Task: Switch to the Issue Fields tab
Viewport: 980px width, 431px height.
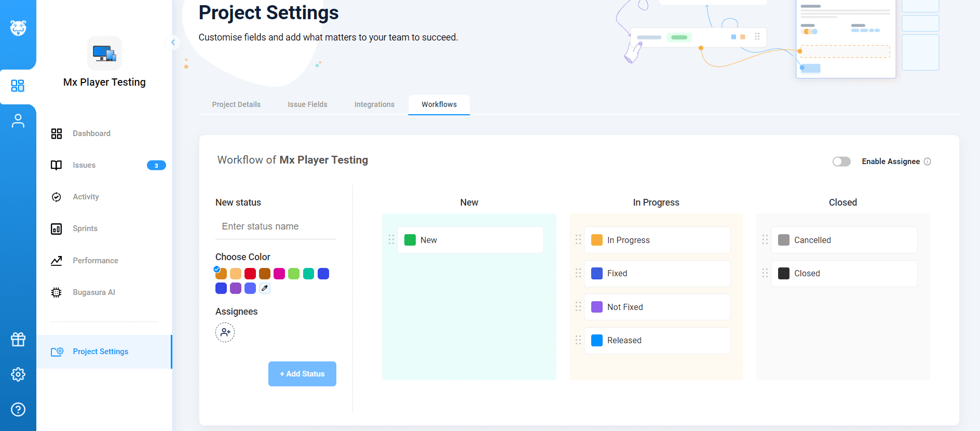Action: [x=307, y=104]
